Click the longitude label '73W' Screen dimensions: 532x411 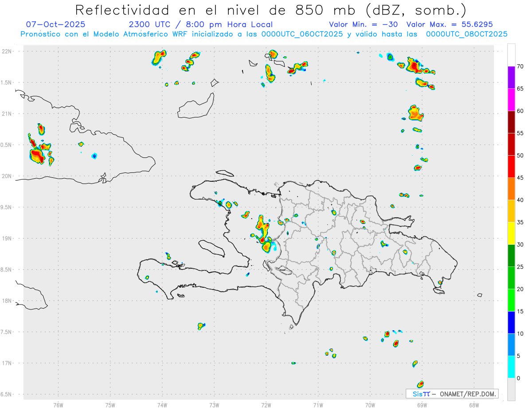pos(214,405)
